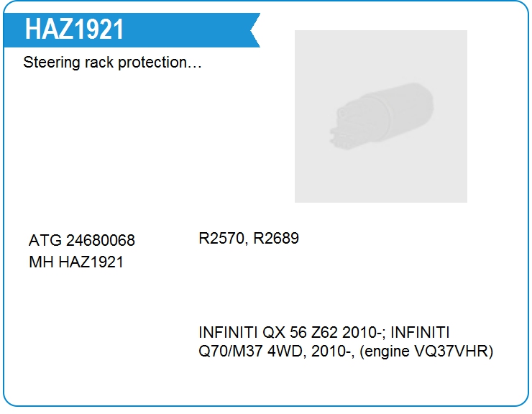Open the faded product part thumbnail
The width and height of the screenshot is (532, 414).
(381, 116)
